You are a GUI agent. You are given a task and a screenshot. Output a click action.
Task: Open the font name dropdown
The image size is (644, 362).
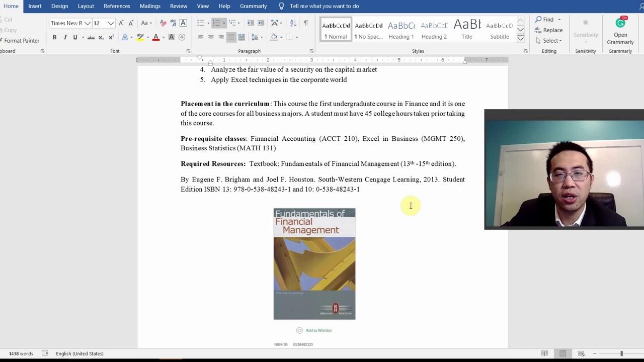point(88,23)
